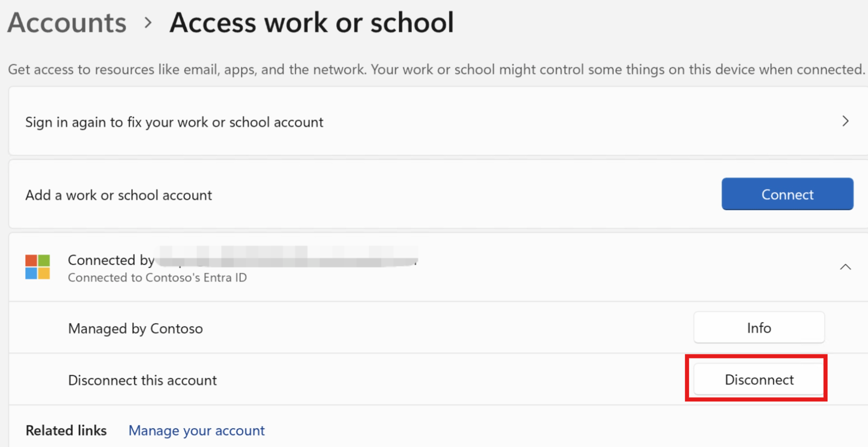
Task: Disconnect this work account
Action: point(759,379)
